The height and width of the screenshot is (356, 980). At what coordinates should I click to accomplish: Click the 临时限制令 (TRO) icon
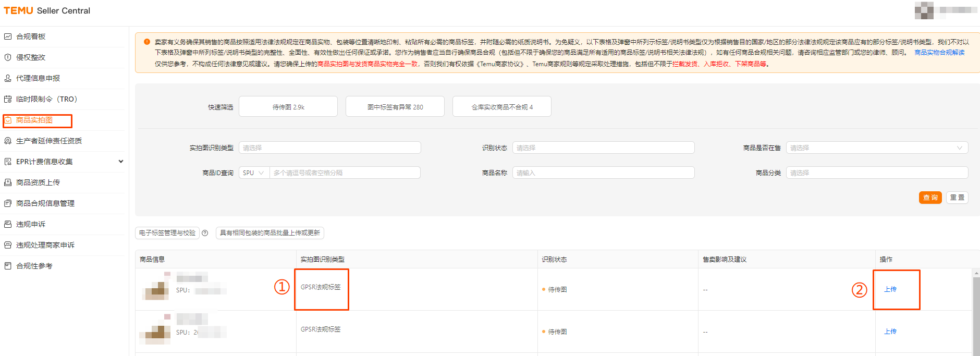click(x=8, y=99)
